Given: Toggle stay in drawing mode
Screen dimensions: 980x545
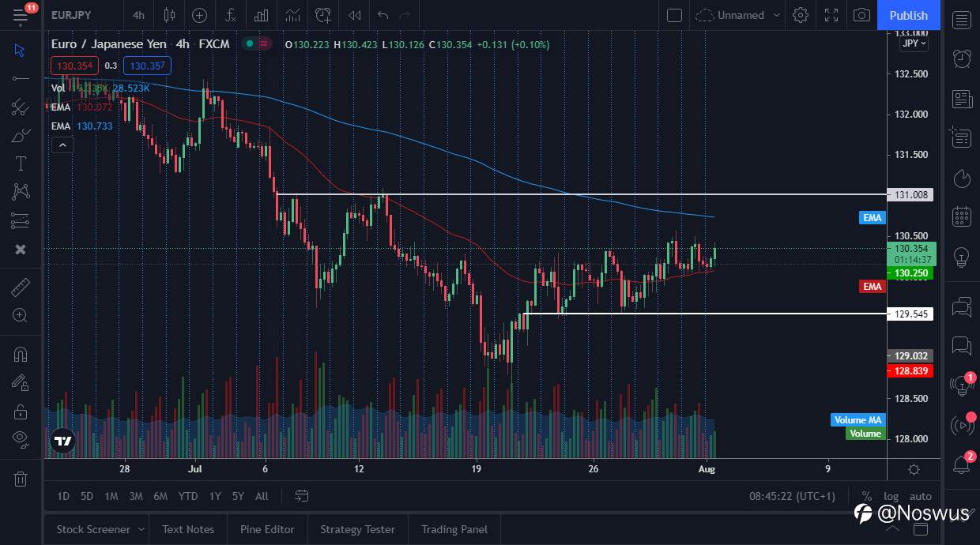Looking at the screenshot, I should (21, 383).
